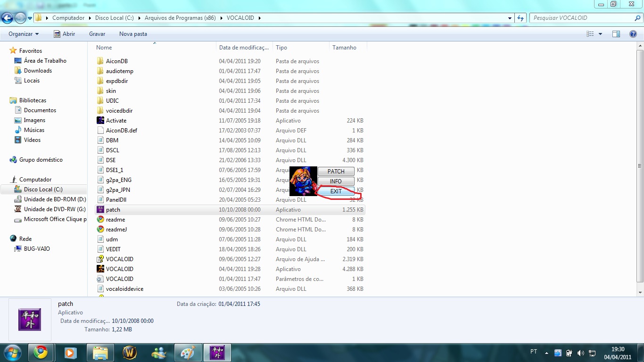Click the change view icon
This screenshot has width=644, height=362.
pos(590,34)
